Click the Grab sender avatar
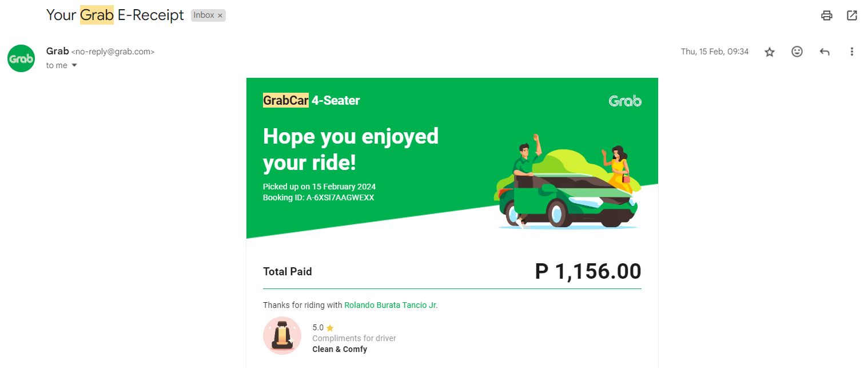Viewport: 868px width, 368px height. click(x=21, y=58)
